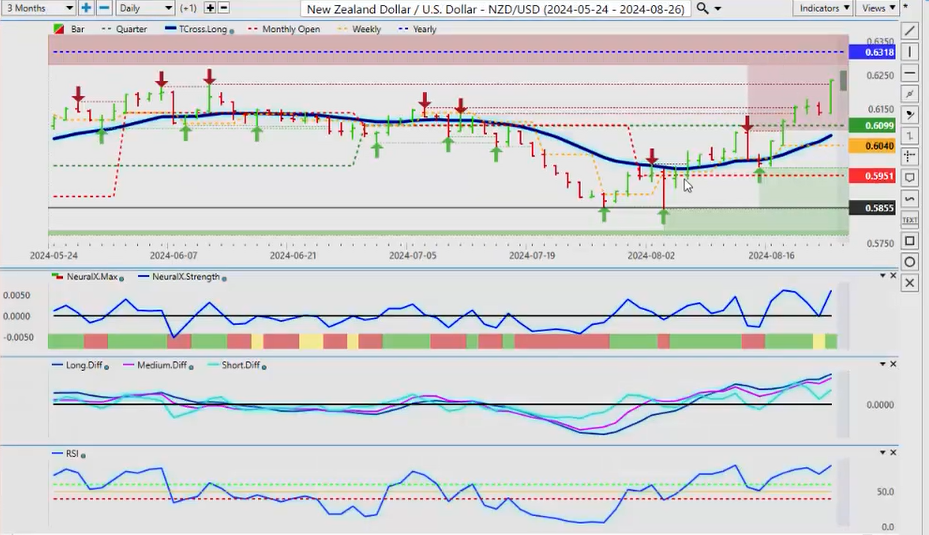
Task: Select the rectangle shape drawing tool
Action: 909,241
